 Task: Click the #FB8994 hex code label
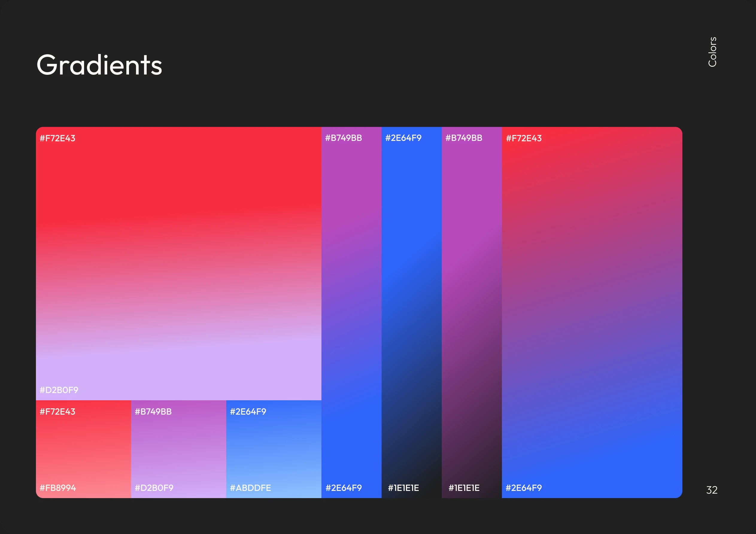58,488
